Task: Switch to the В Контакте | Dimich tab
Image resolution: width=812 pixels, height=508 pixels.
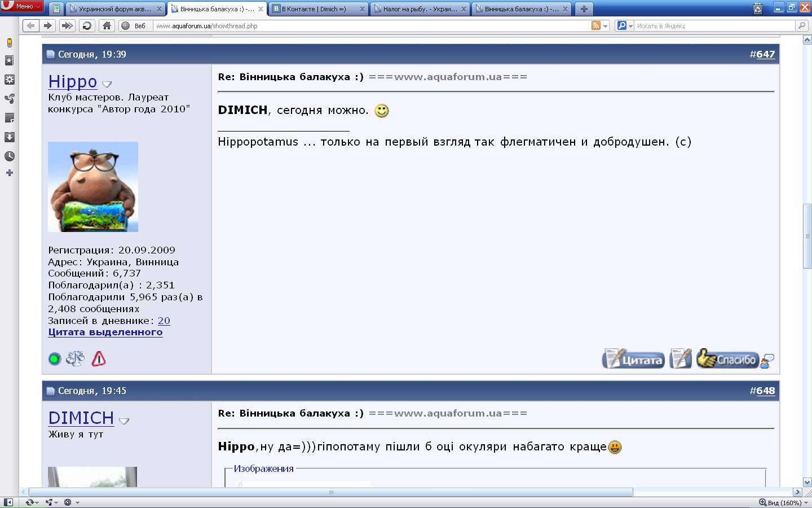Action: 318,9
